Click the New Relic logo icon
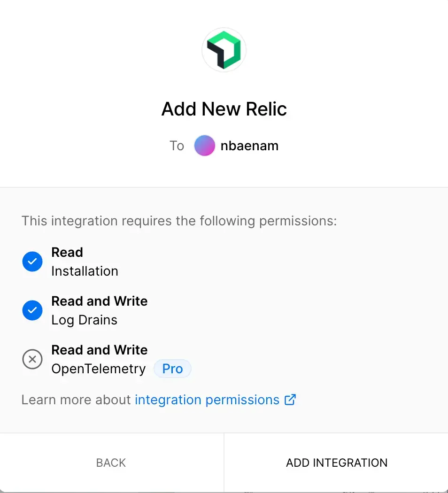448x493 pixels. (x=224, y=50)
